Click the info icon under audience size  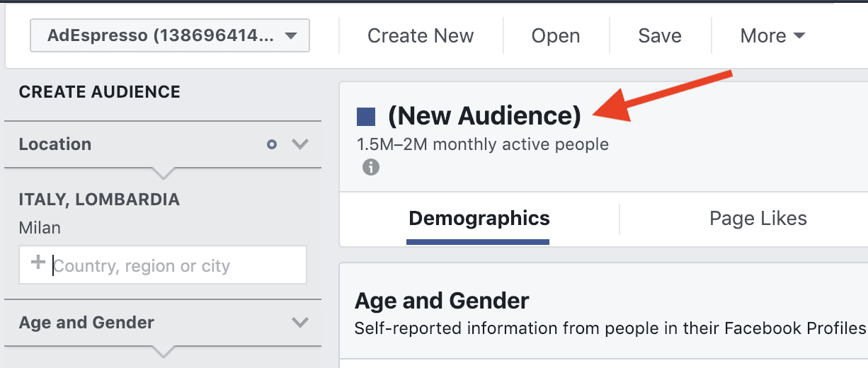[x=370, y=168]
